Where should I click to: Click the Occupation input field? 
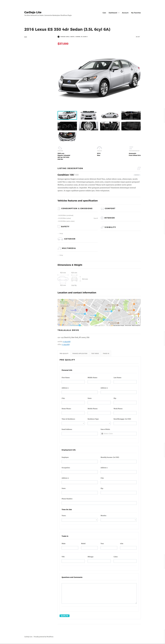coord(80,472)
